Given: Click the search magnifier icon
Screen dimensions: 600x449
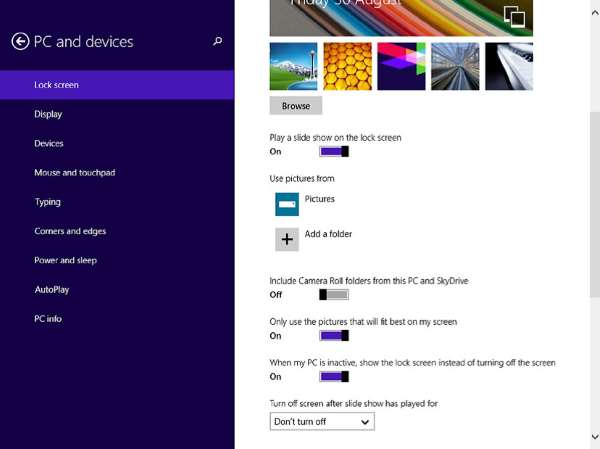Looking at the screenshot, I should pyautogui.click(x=218, y=42).
